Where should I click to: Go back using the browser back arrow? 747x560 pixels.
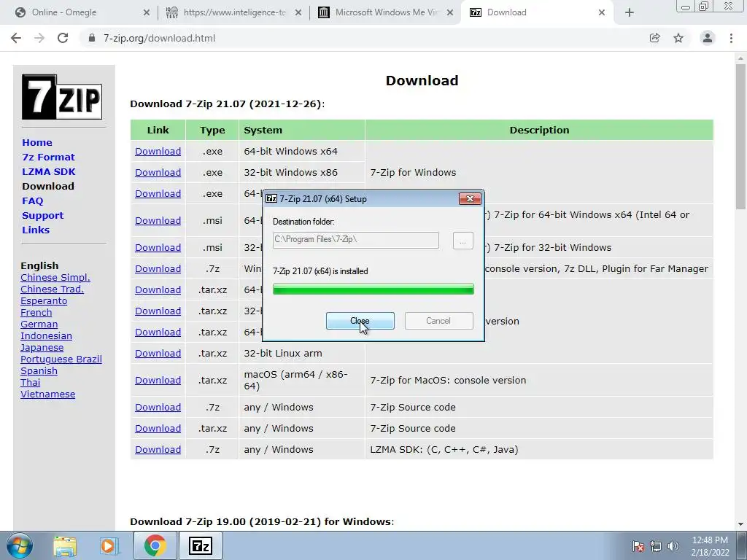pos(16,38)
